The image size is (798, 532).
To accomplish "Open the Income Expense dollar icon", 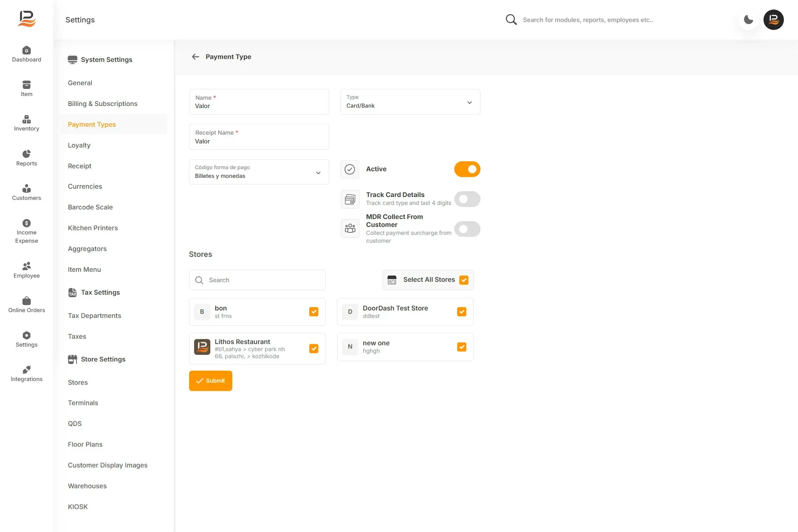I will click(26, 223).
